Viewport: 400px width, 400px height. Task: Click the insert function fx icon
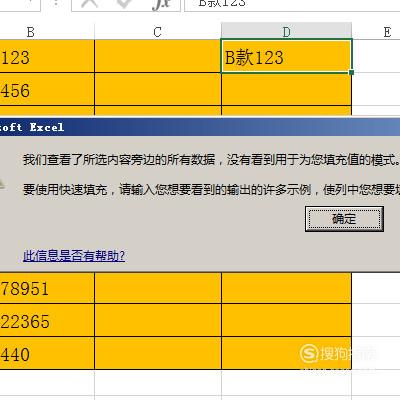pos(162,4)
